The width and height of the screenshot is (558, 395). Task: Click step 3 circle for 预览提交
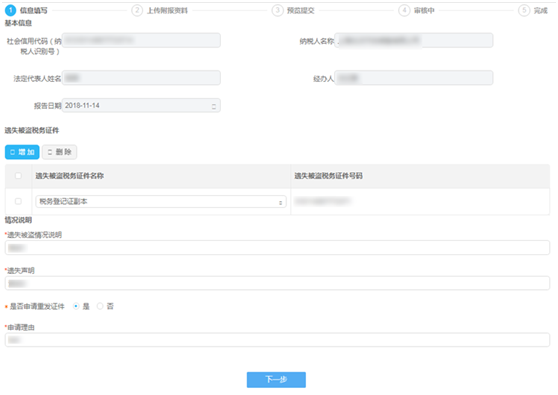tap(278, 10)
